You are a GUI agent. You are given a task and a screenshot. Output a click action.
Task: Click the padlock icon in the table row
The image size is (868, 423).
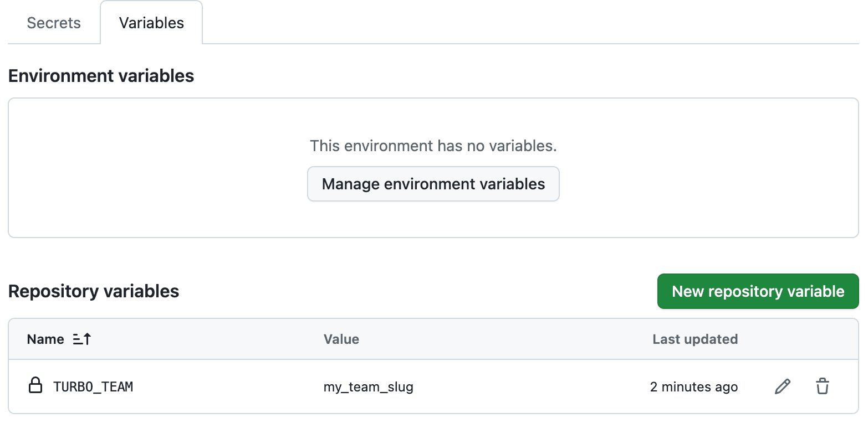pyautogui.click(x=35, y=386)
